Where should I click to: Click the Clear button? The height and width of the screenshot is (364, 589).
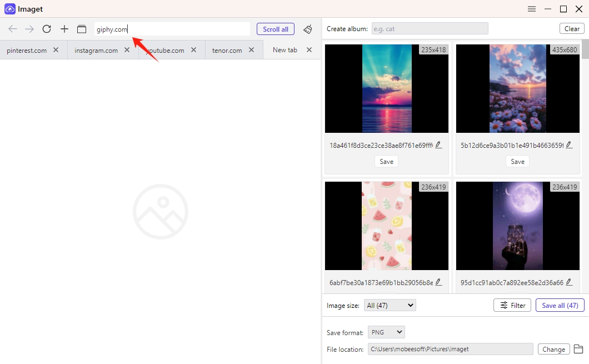(x=572, y=28)
